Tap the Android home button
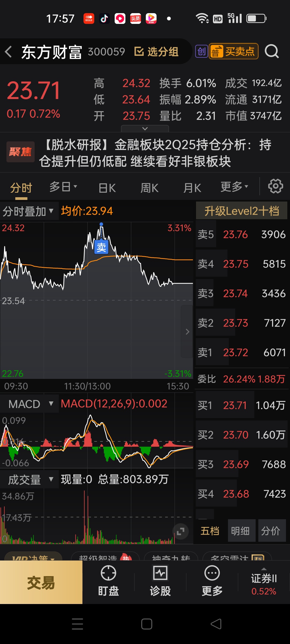This screenshot has width=290, height=644. tap(147, 624)
